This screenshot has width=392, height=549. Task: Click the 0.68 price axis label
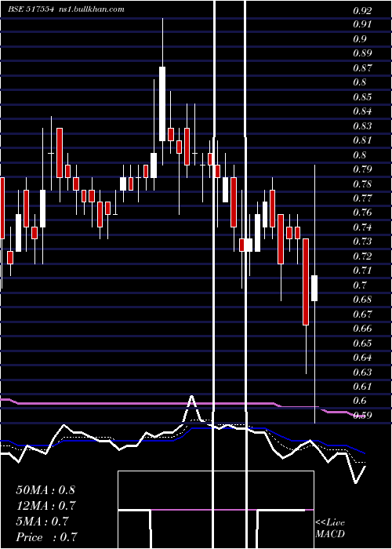tap(362, 300)
